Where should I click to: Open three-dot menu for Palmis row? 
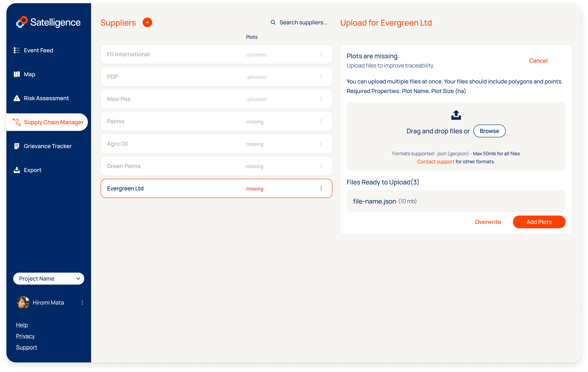click(321, 121)
